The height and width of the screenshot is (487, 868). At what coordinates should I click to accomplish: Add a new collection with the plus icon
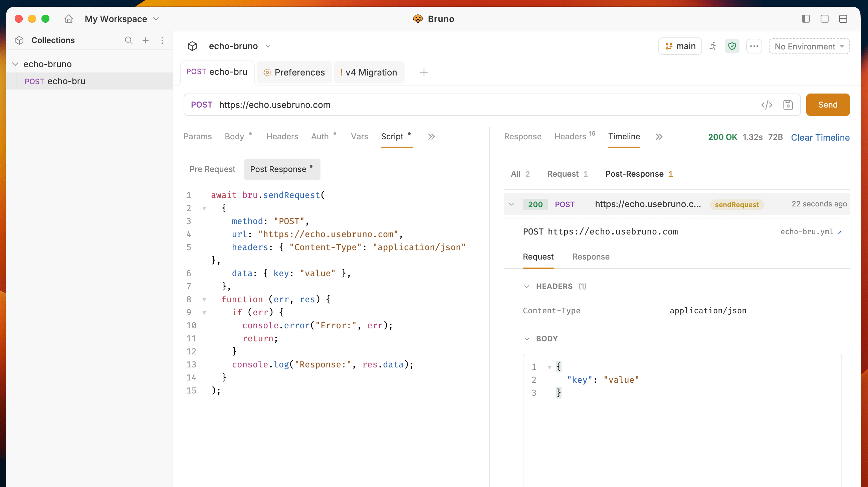(x=146, y=40)
